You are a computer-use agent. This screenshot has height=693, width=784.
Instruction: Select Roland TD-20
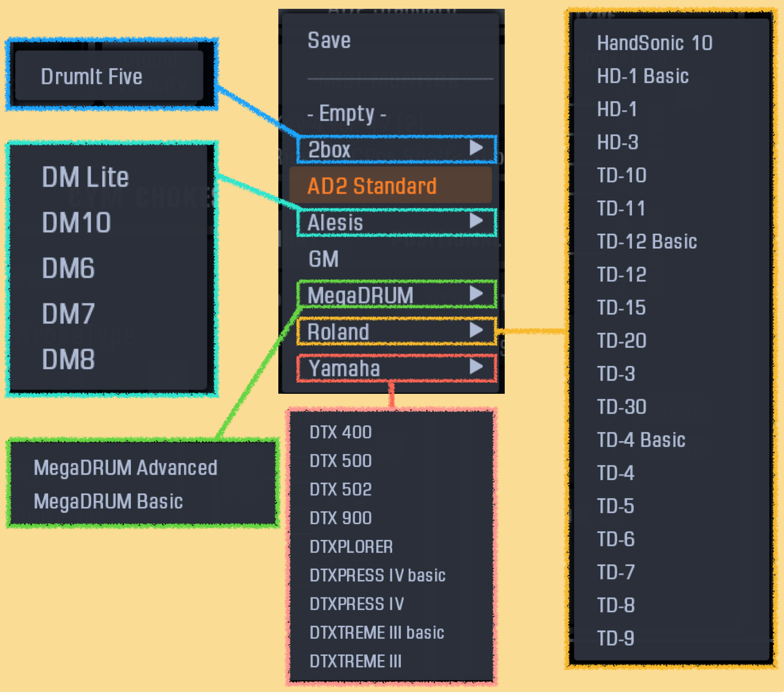click(622, 341)
